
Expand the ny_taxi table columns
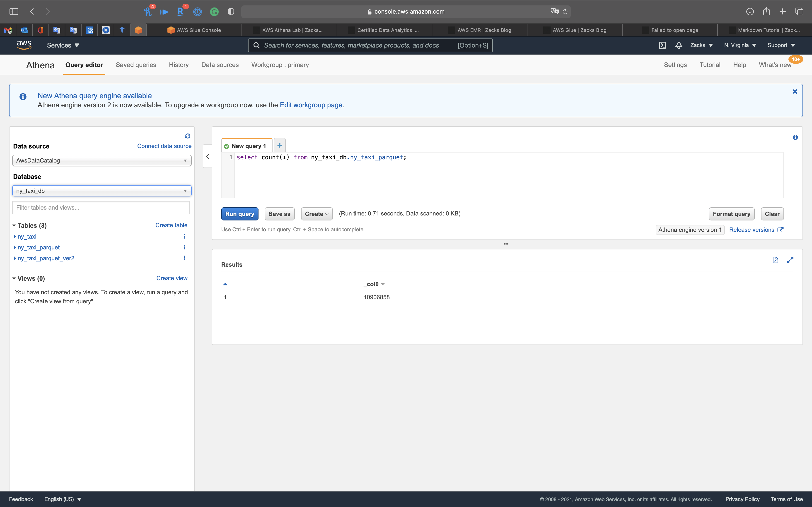click(15, 236)
